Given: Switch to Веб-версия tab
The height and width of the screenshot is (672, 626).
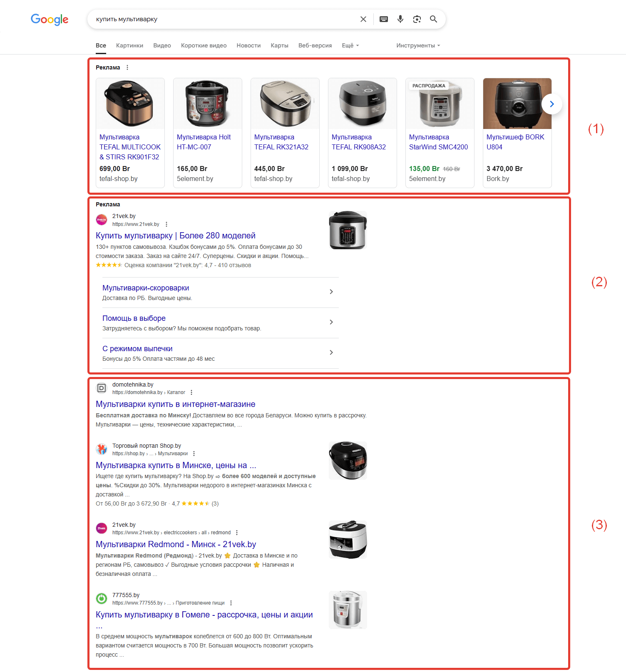Looking at the screenshot, I should click(315, 45).
